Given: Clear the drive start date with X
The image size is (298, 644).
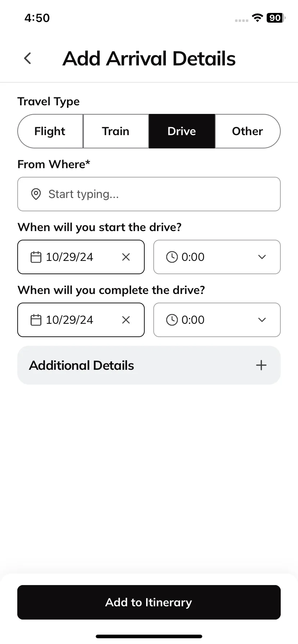Looking at the screenshot, I should click(126, 257).
